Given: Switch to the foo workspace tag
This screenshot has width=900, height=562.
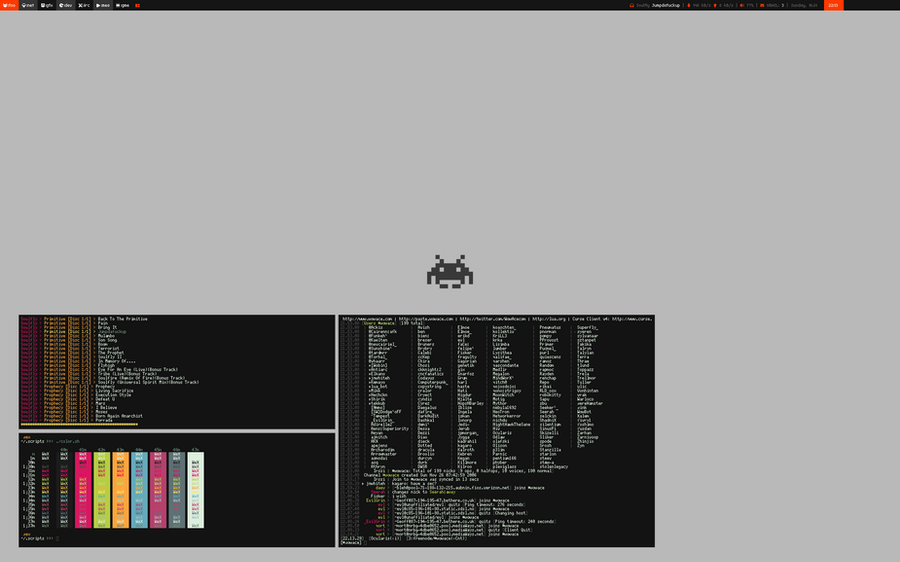Looking at the screenshot, I should [x=9, y=5].
